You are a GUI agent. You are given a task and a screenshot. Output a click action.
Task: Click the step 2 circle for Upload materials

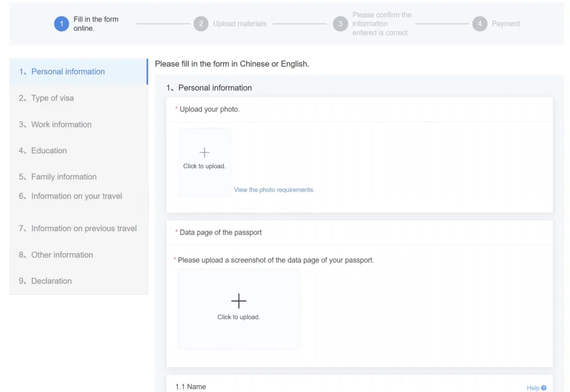(x=201, y=24)
